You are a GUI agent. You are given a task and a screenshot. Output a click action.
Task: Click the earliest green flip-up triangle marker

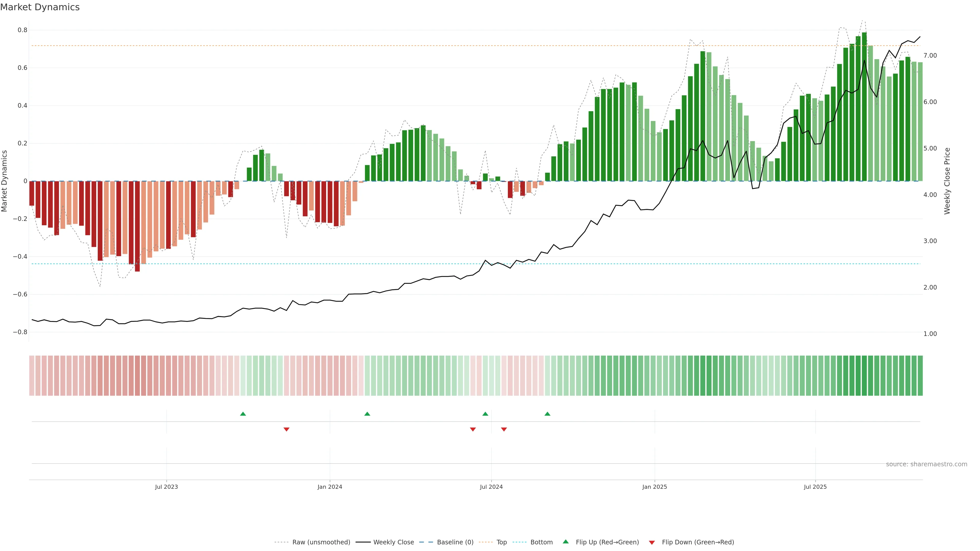click(243, 414)
